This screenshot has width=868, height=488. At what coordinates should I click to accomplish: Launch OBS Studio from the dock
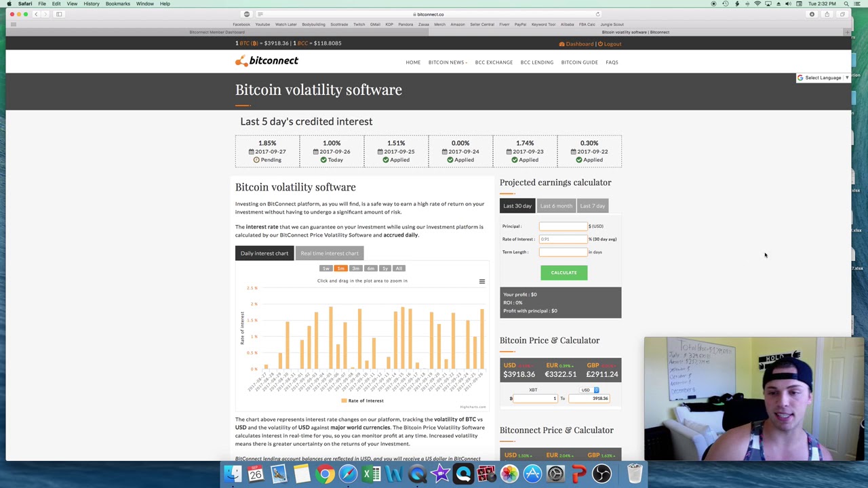(601, 474)
